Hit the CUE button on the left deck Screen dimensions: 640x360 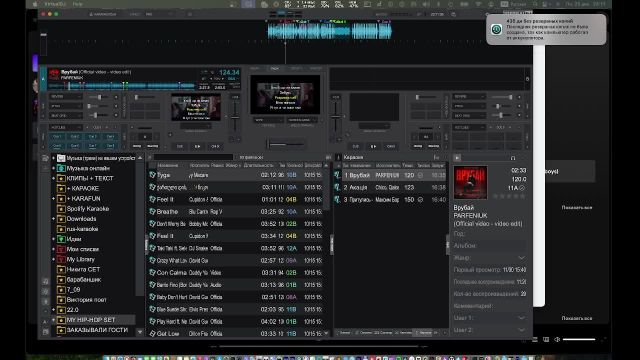pos(180,146)
